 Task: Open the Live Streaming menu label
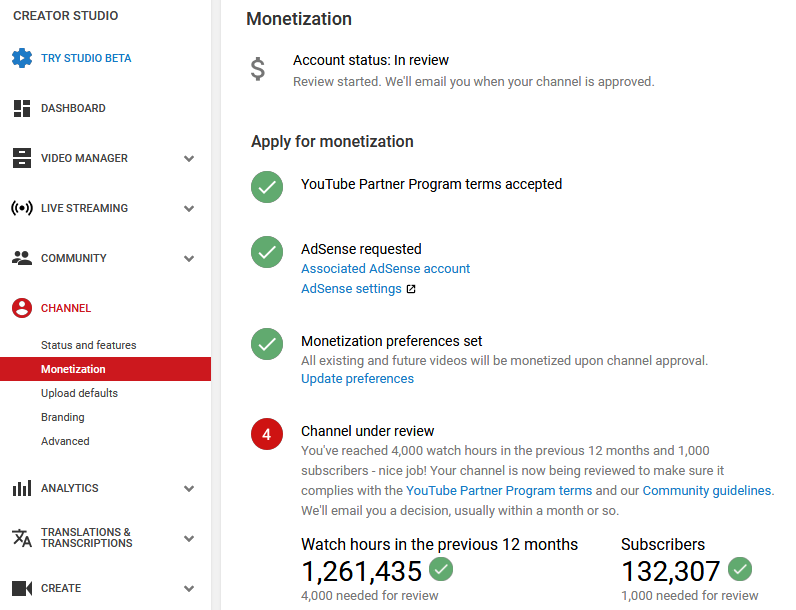click(84, 208)
